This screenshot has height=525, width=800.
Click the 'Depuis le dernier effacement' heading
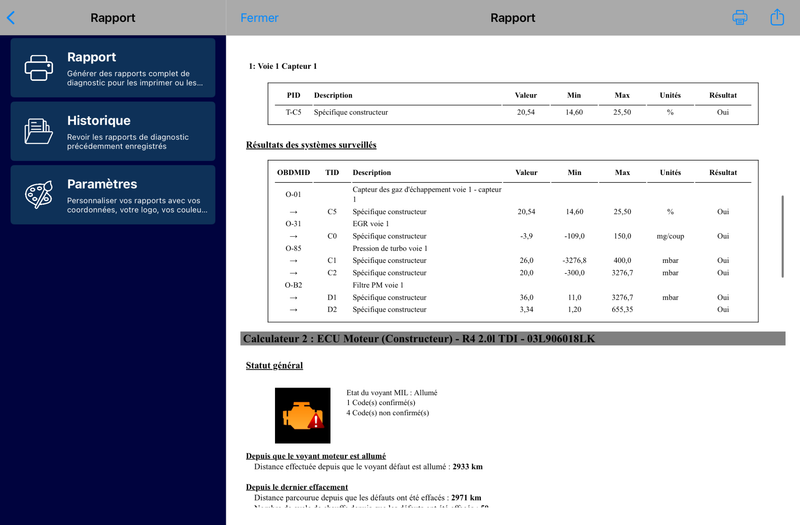coord(297,486)
